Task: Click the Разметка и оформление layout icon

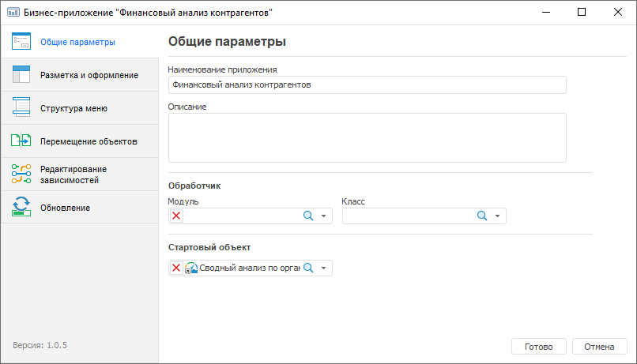Action: (21, 75)
